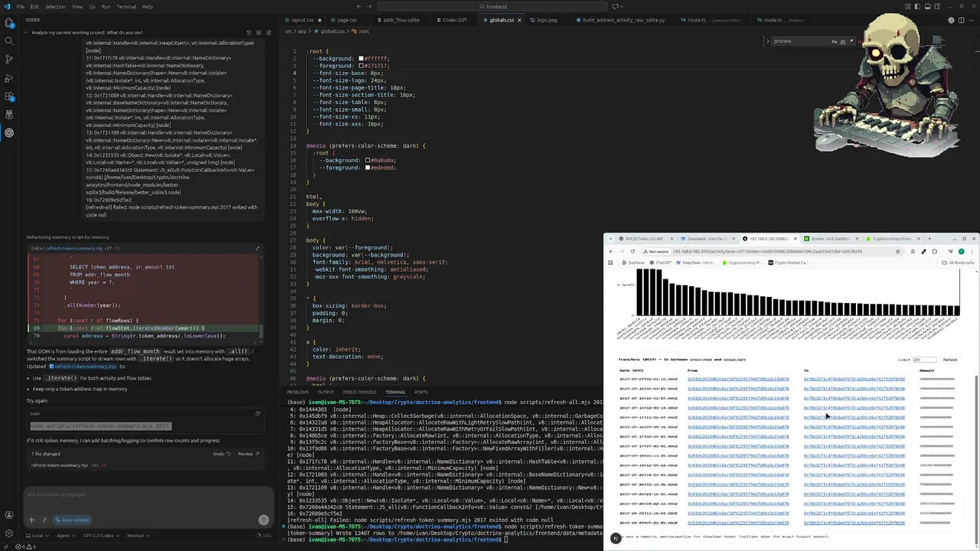Bookmark this page with the star icon
The width and height of the screenshot is (980, 551).
tap(897, 251)
